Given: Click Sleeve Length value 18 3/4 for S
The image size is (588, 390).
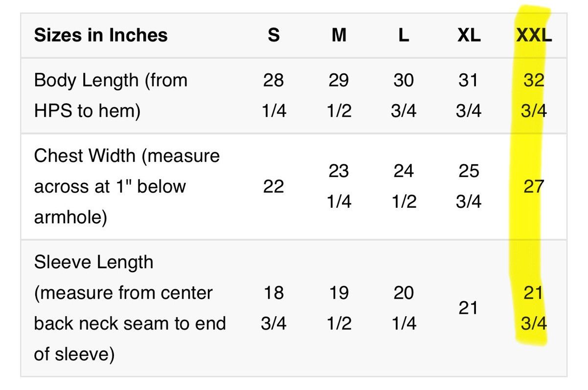Looking at the screenshot, I should 273,308.
